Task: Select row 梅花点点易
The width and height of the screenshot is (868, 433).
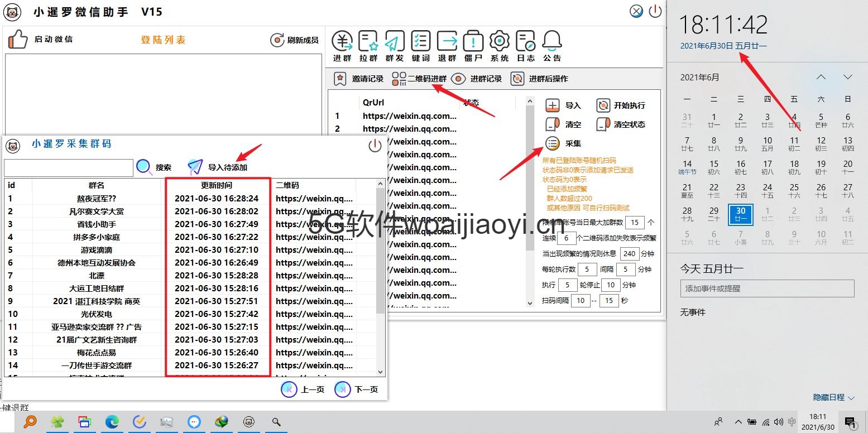Action: pos(191,352)
